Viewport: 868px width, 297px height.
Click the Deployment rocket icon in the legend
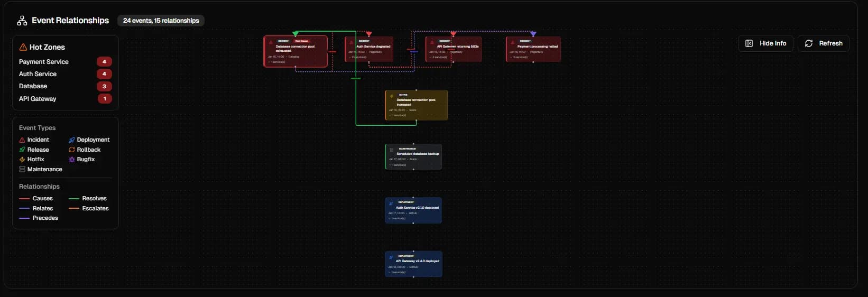click(x=72, y=140)
